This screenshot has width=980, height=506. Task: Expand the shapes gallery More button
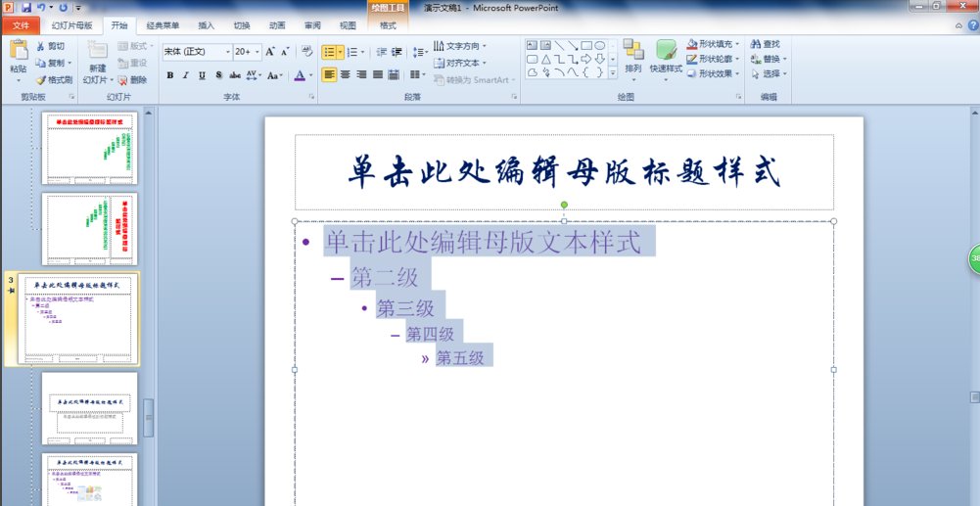click(x=613, y=72)
